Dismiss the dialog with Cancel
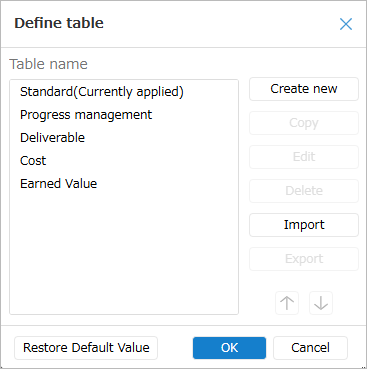The width and height of the screenshot is (367, 369). click(x=310, y=348)
